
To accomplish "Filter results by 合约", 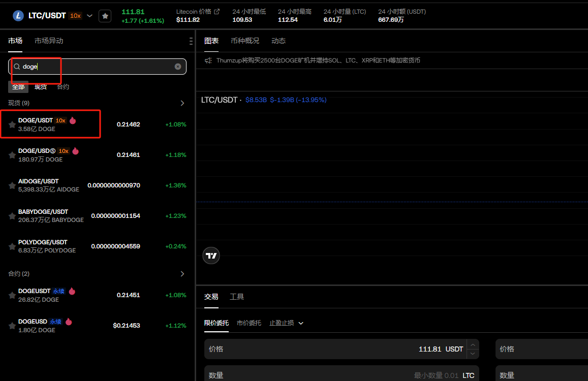I will [x=63, y=87].
